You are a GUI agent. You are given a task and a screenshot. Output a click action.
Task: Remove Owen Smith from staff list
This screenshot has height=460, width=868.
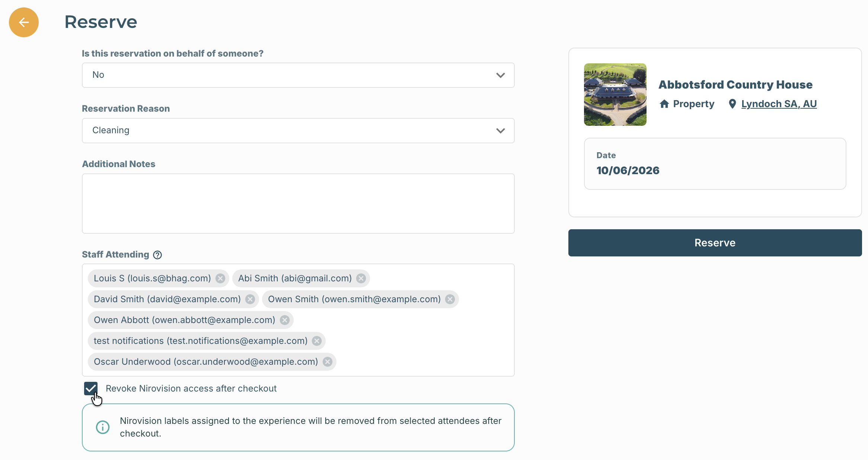[450, 299]
